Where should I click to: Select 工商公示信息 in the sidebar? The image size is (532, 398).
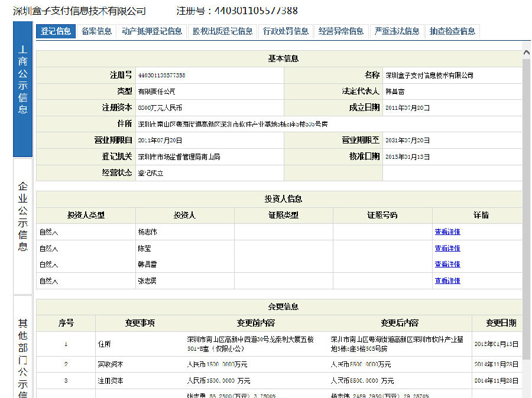(22, 89)
